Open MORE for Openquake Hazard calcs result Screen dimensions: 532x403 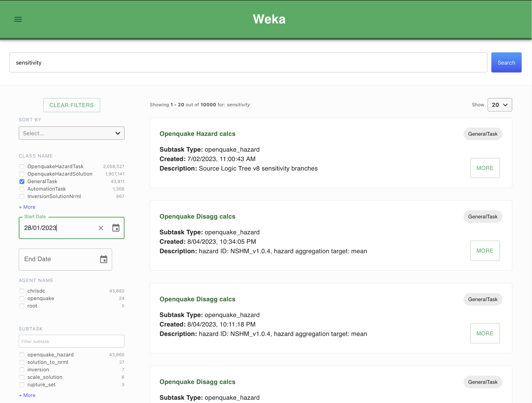click(485, 168)
